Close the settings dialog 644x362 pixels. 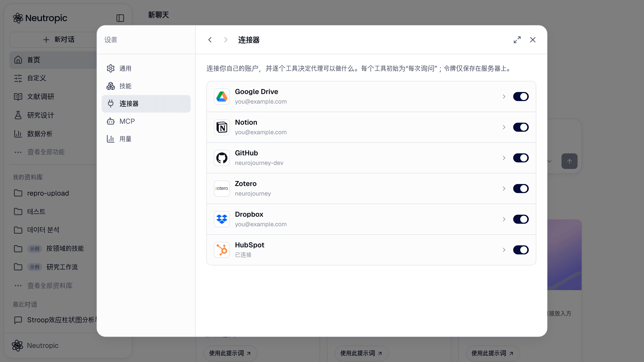point(533,40)
